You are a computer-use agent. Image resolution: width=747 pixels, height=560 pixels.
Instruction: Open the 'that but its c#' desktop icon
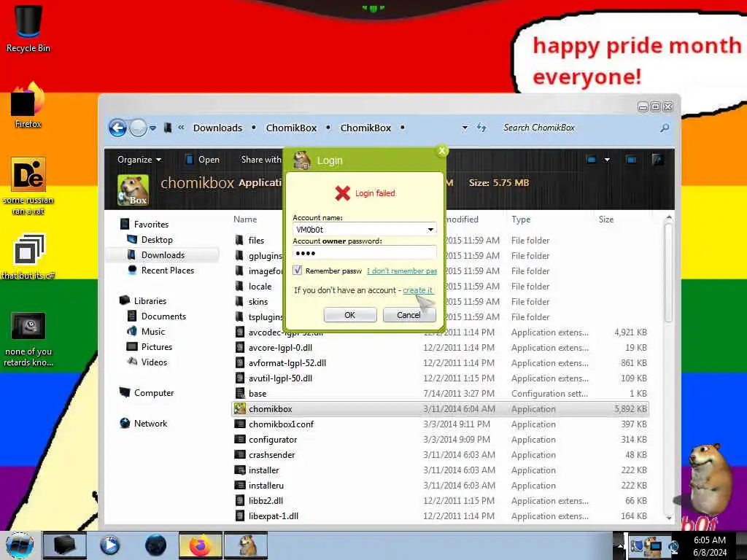click(x=28, y=256)
